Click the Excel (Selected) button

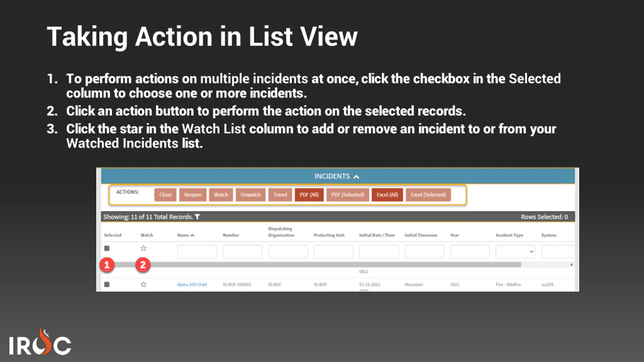(428, 195)
